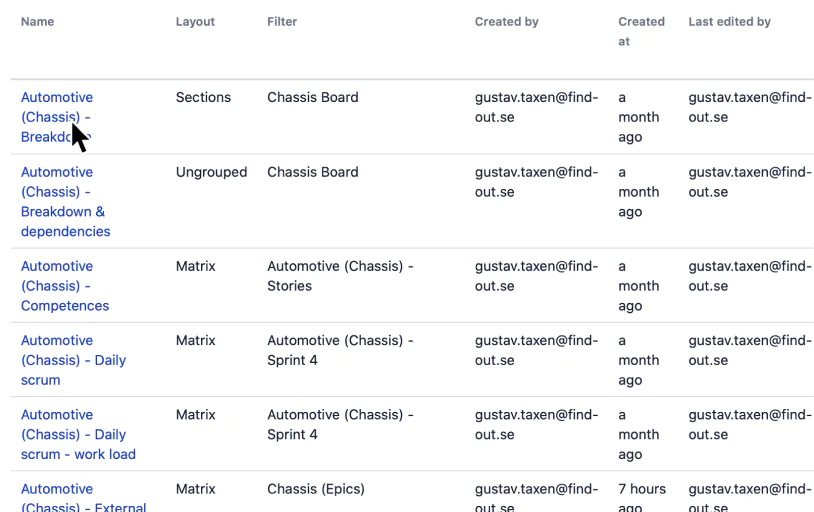Click the Layout column header
The width and height of the screenshot is (814, 512).
click(195, 22)
